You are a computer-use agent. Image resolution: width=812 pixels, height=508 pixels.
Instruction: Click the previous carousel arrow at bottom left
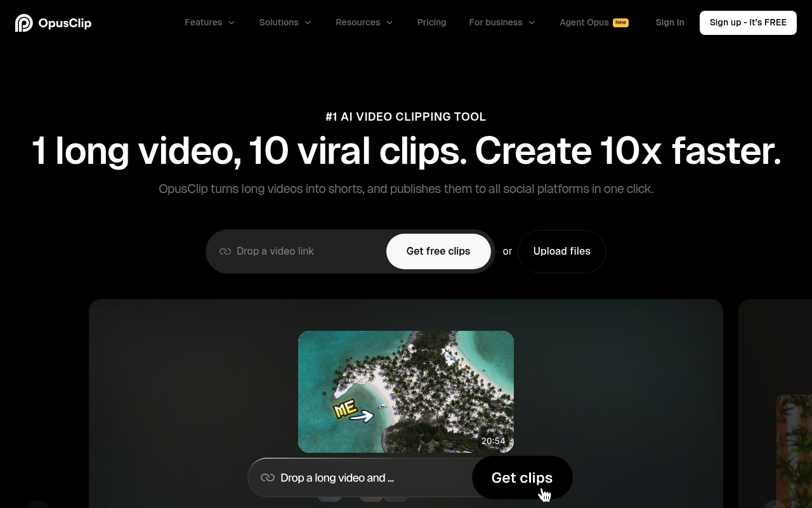pos(37,505)
